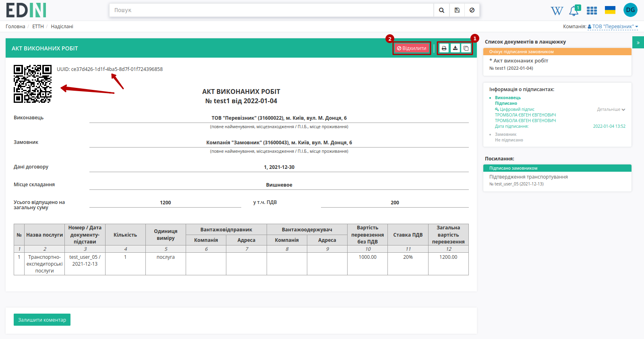Open linked Підтвердження транспортування document
The image size is (644, 339).
pos(528,177)
